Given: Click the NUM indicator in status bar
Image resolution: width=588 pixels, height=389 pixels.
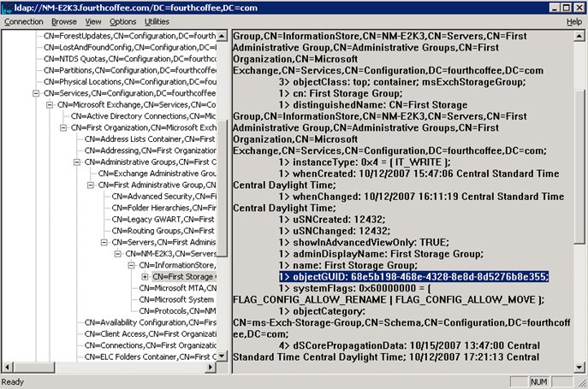Looking at the screenshot, I should point(538,382).
